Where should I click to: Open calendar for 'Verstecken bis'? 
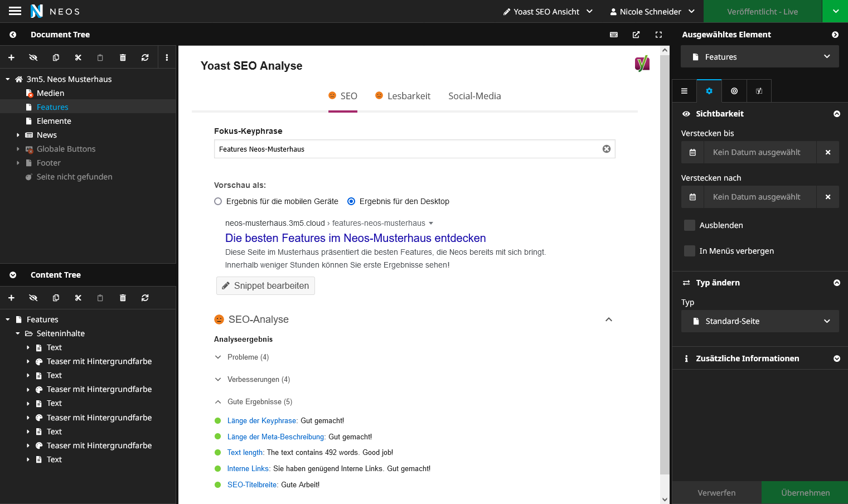pos(692,152)
